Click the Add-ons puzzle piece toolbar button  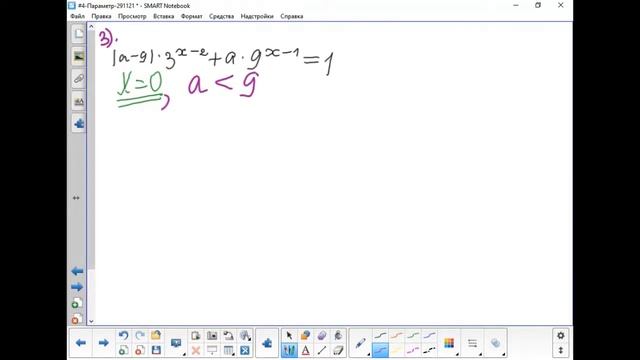pyautogui.click(x=267, y=343)
